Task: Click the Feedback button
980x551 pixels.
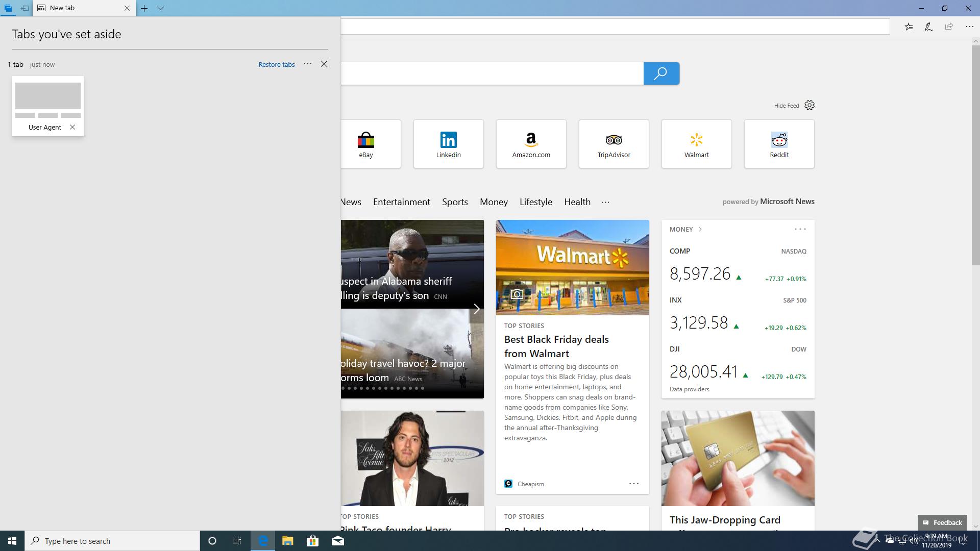Action: coord(942,522)
